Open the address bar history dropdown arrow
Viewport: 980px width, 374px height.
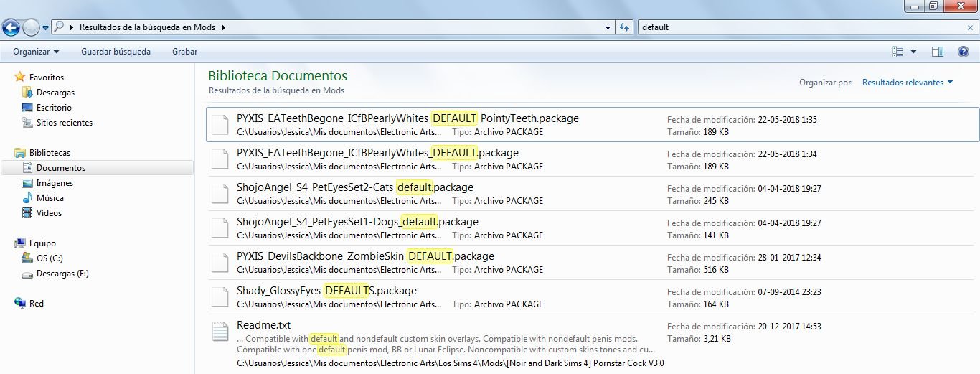click(x=607, y=27)
